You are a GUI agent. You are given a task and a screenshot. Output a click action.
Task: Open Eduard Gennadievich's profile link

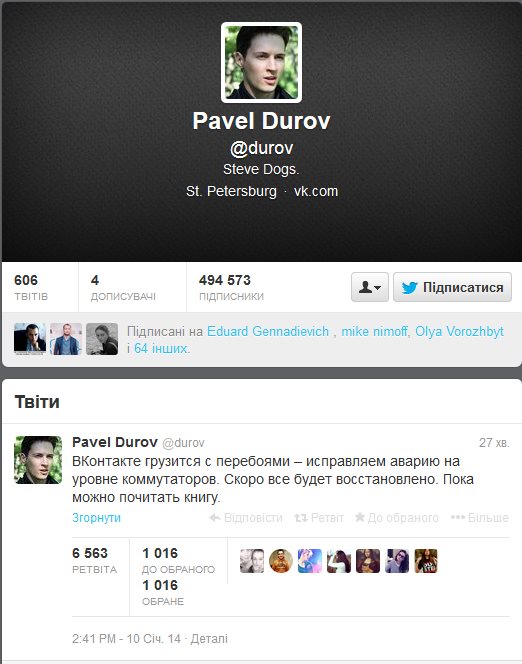coord(268,331)
